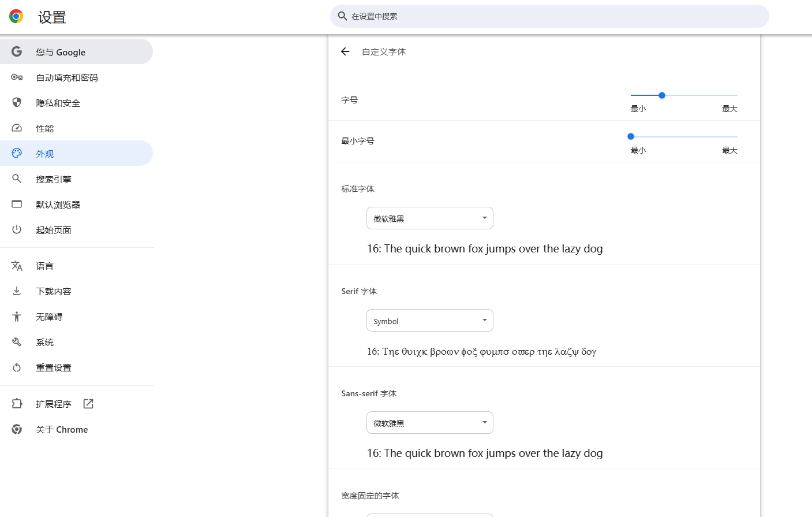Open 自动填充和密码 settings section
This screenshot has width=812, height=517.
click(x=76, y=77)
